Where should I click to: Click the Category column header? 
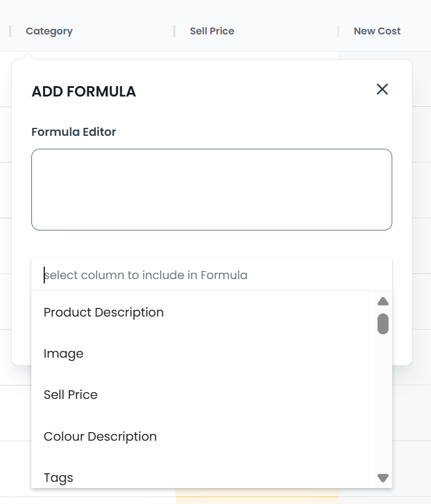[49, 31]
